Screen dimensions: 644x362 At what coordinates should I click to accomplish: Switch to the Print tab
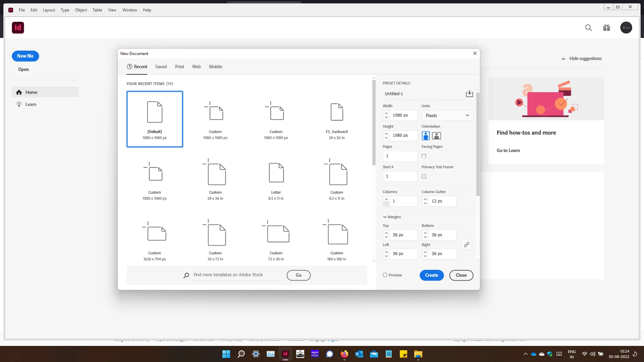click(179, 67)
